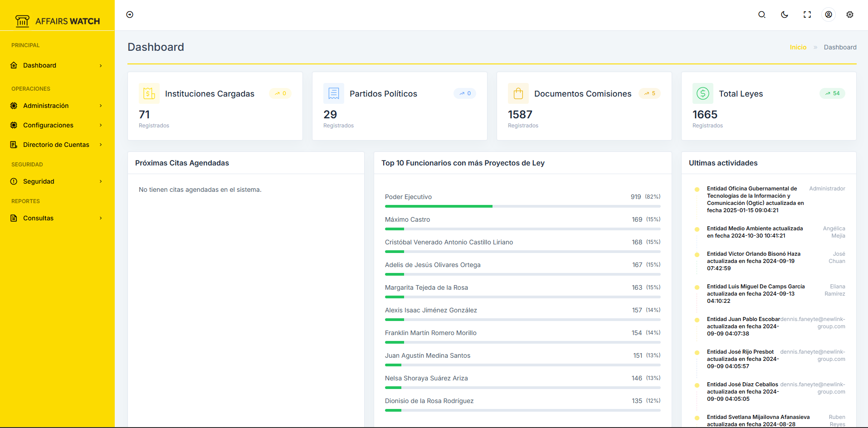Open the settings gear icon

[850, 15]
